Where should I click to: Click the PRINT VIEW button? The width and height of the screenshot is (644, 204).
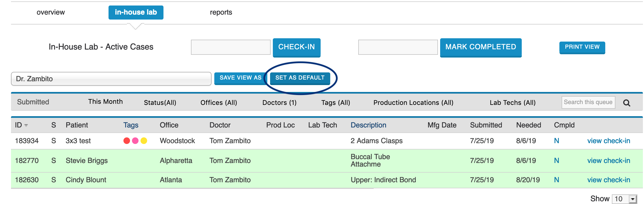click(x=582, y=47)
